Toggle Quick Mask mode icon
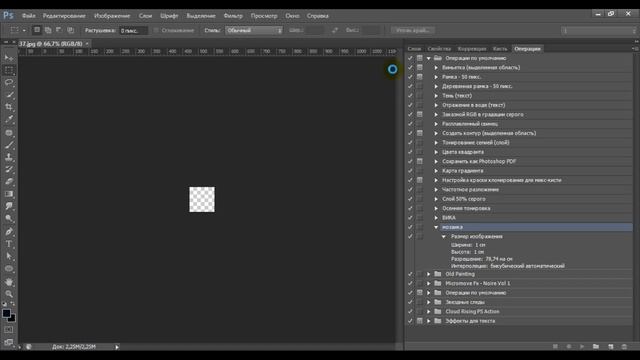The image size is (640, 360). click(9, 330)
